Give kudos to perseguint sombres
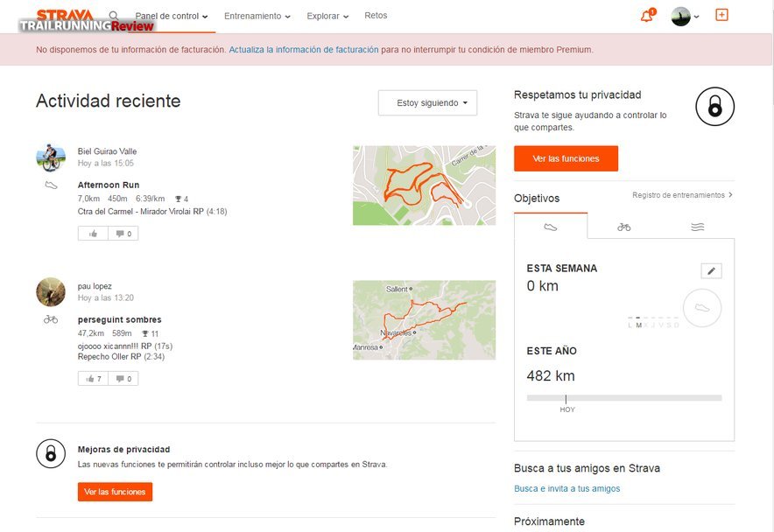Viewport: 774px width, 532px height. [93, 379]
